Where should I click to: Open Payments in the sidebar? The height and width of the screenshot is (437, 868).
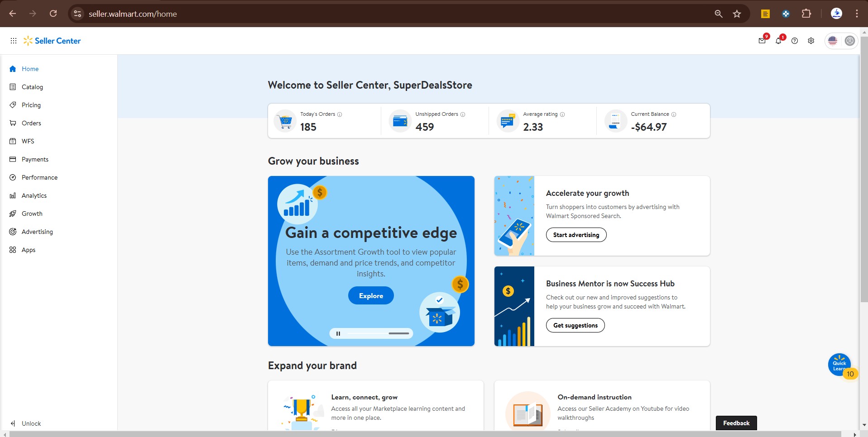[x=35, y=159]
